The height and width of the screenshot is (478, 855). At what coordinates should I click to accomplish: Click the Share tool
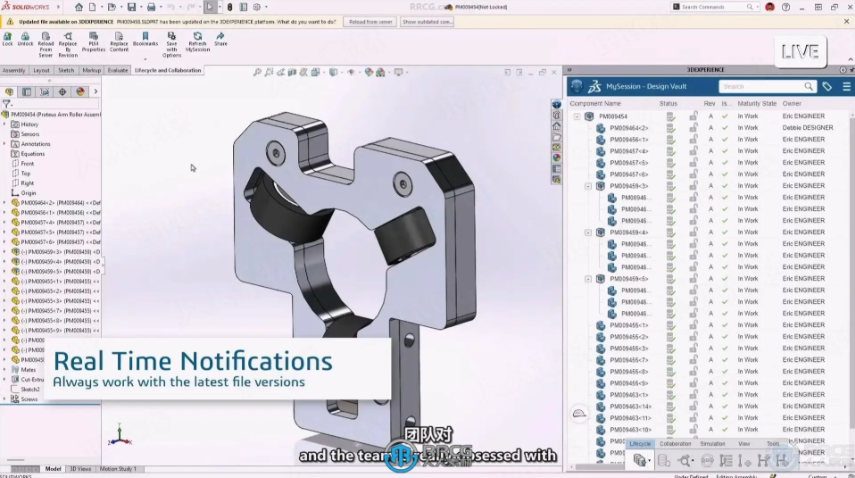[x=221, y=39]
